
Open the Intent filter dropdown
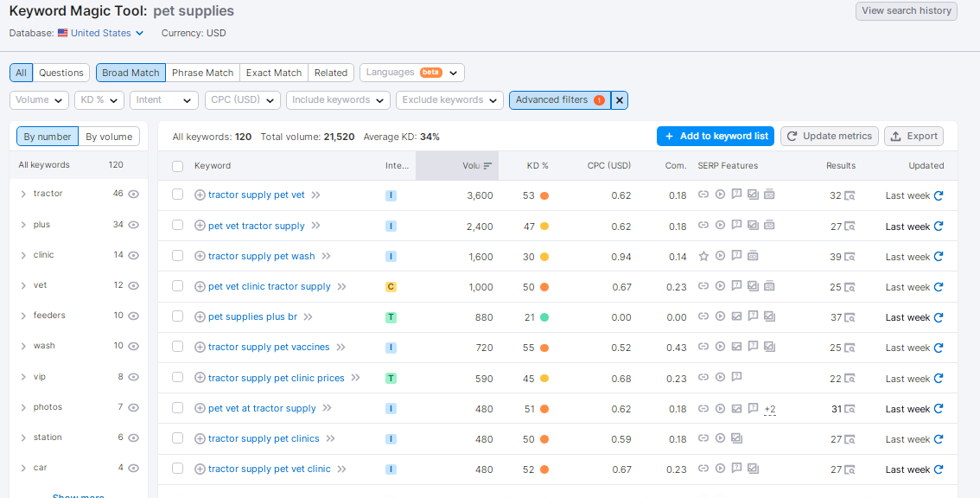coord(163,100)
